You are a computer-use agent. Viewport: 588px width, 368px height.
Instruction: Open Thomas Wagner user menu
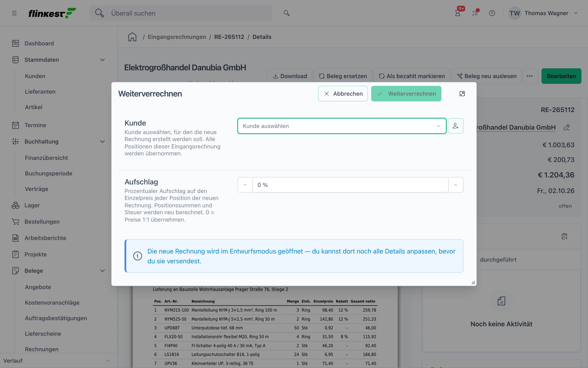click(x=543, y=13)
